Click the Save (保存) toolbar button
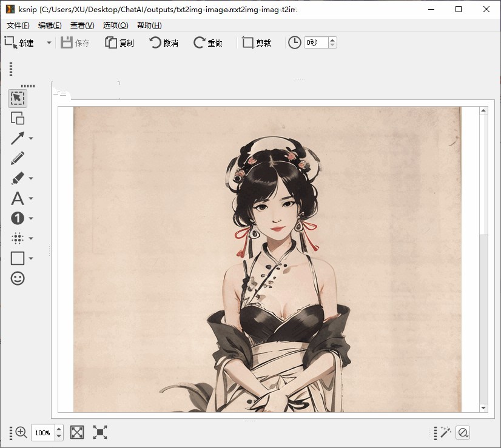501x448 pixels. click(x=75, y=43)
